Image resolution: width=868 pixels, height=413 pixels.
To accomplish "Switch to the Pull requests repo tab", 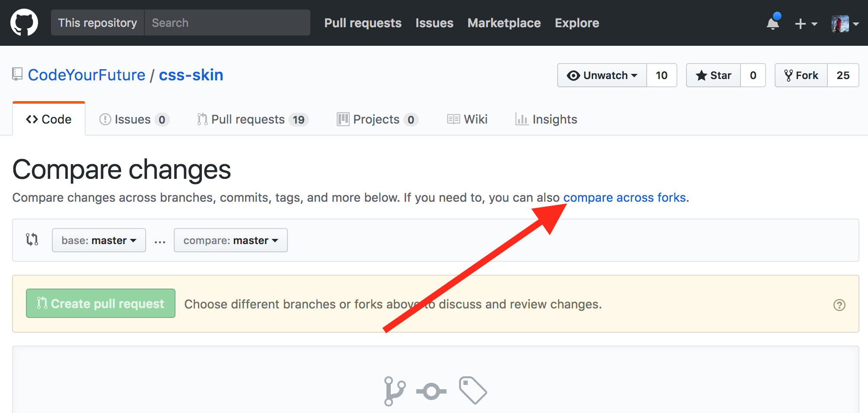I will pyautogui.click(x=252, y=119).
